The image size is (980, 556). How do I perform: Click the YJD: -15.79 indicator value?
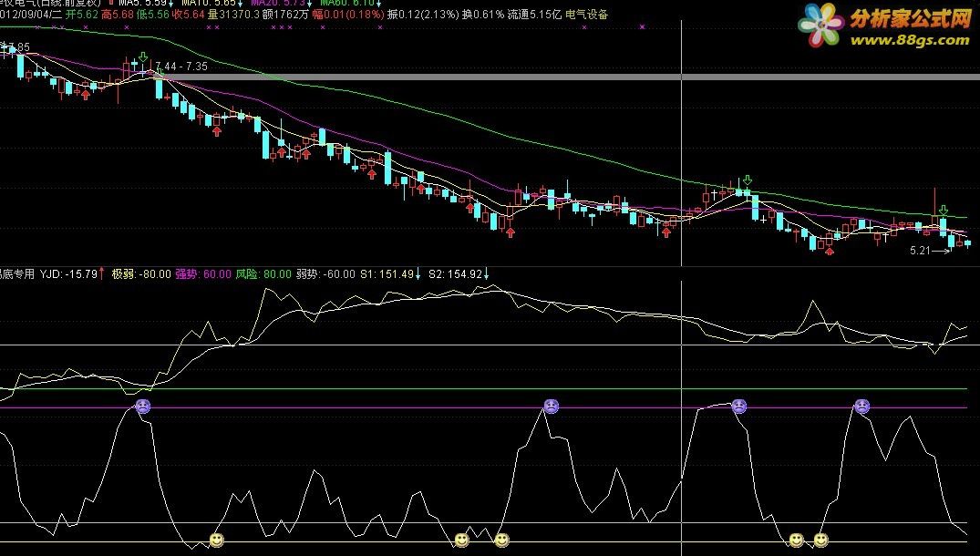click(x=68, y=273)
